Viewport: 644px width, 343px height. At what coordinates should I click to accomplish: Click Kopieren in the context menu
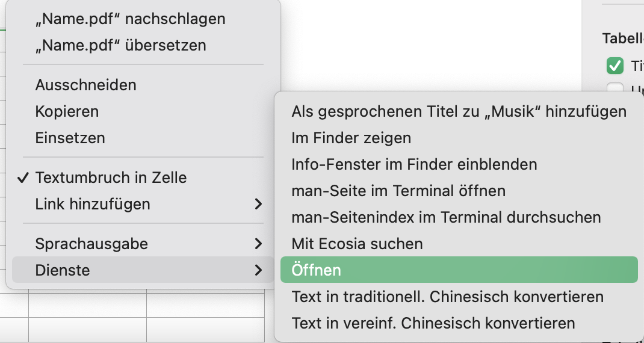pos(67,111)
